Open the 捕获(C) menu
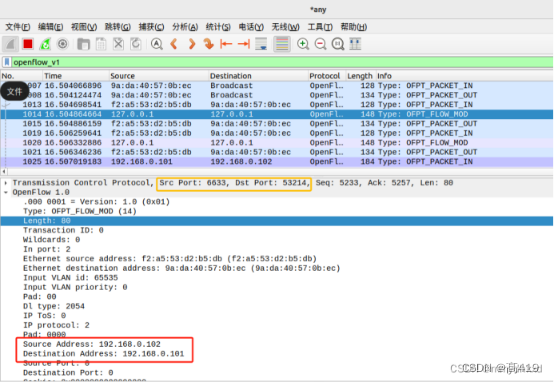554x383 pixels. [x=151, y=27]
